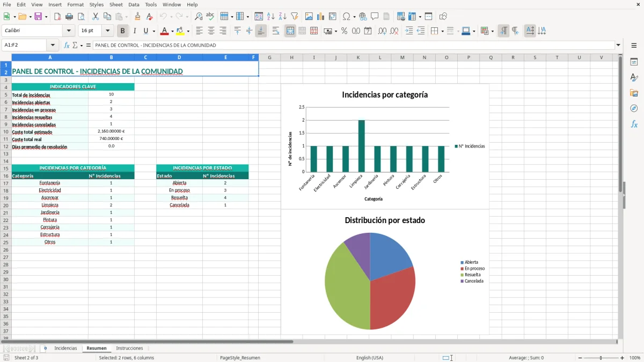Click the Save document icon
Viewport: 644px width, 362px height.
[38, 17]
